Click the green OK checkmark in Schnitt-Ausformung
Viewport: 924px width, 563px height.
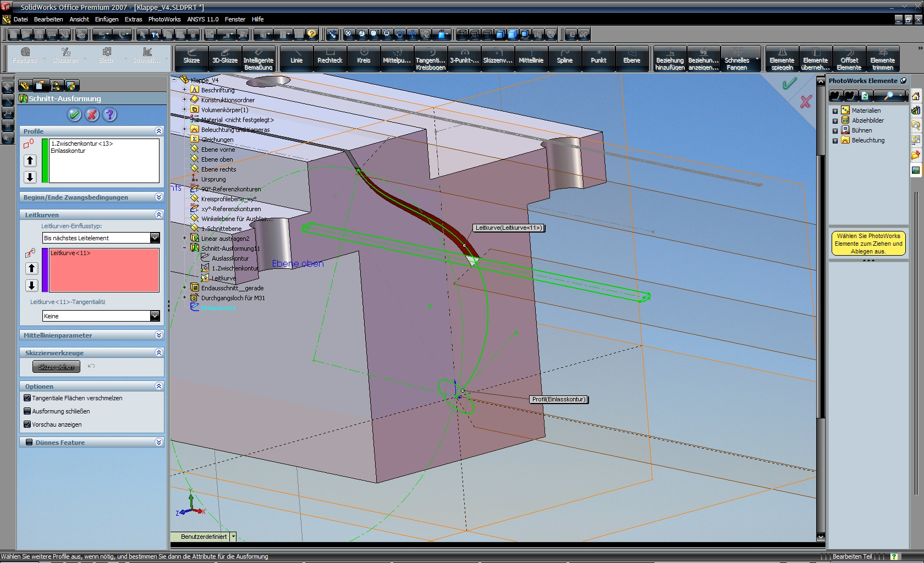coord(75,115)
